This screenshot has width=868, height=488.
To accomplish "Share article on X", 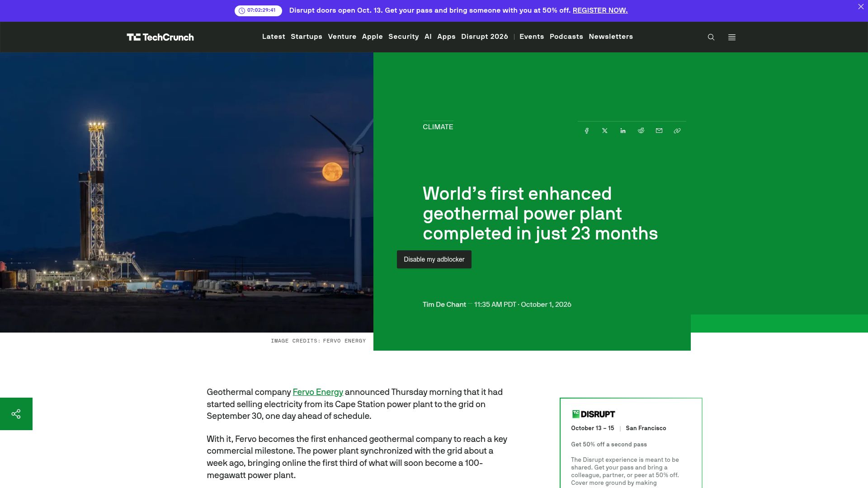I will (x=605, y=131).
